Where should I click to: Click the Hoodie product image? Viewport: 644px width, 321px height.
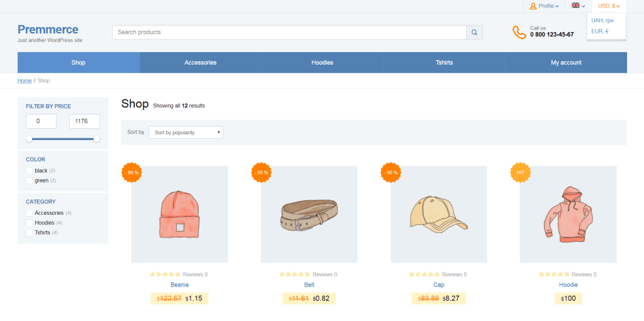(569, 214)
